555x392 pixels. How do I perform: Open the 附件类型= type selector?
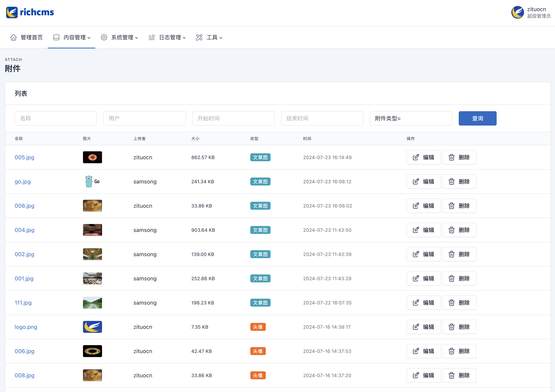tap(411, 119)
